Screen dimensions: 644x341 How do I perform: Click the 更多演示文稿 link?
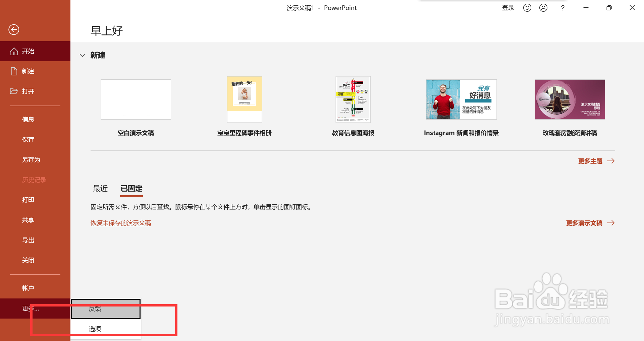pyautogui.click(x=590, y=223)
